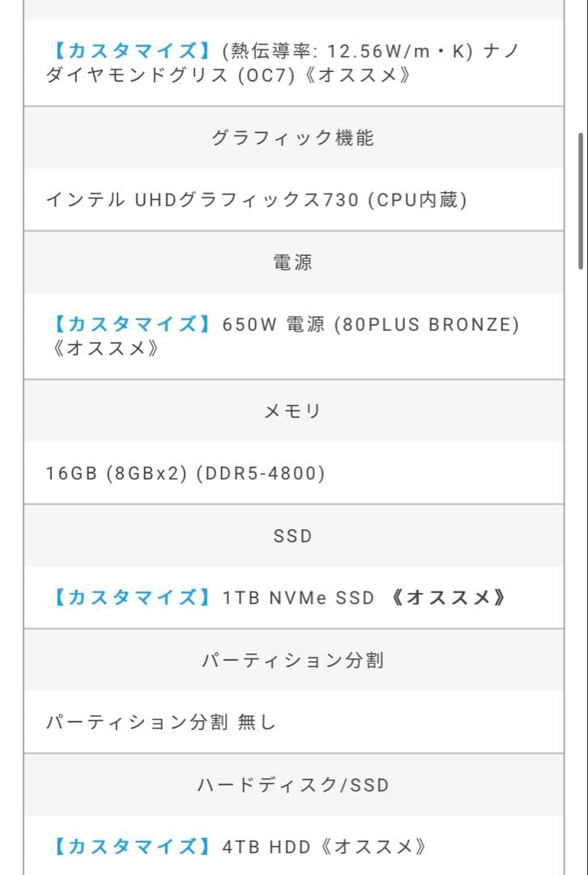Click the カスタマイズ label beside 1TB NVMe SSD

coord(127,598)
